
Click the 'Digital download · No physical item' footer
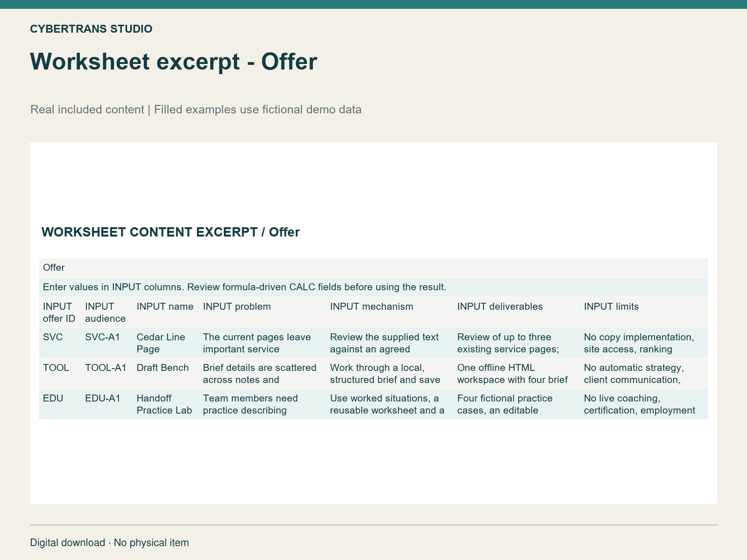(110, 543)
